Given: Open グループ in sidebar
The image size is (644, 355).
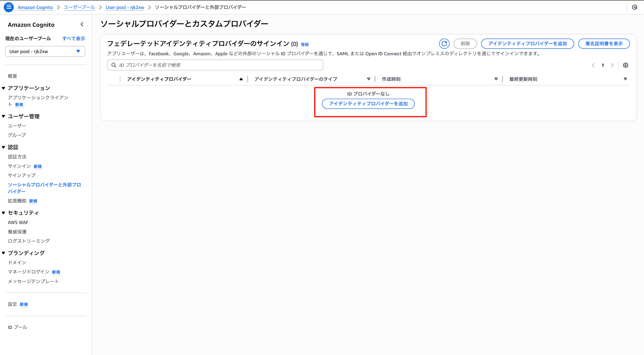Looking at the screenshot, I should pyautogui.click(x=17, y=135).
